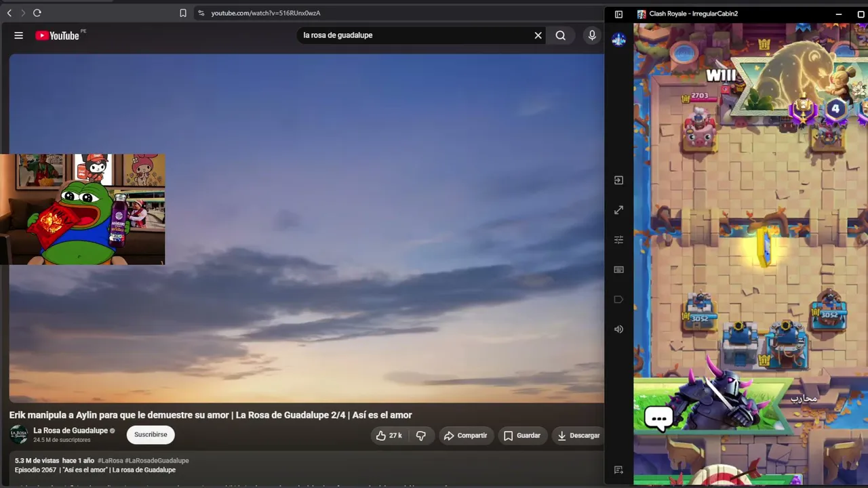Click the '5.3 M de vistas' text

[x=37, y=461]
